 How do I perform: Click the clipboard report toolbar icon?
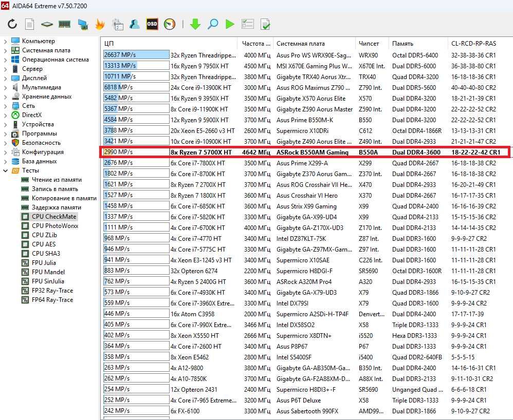tap(117, 24)
